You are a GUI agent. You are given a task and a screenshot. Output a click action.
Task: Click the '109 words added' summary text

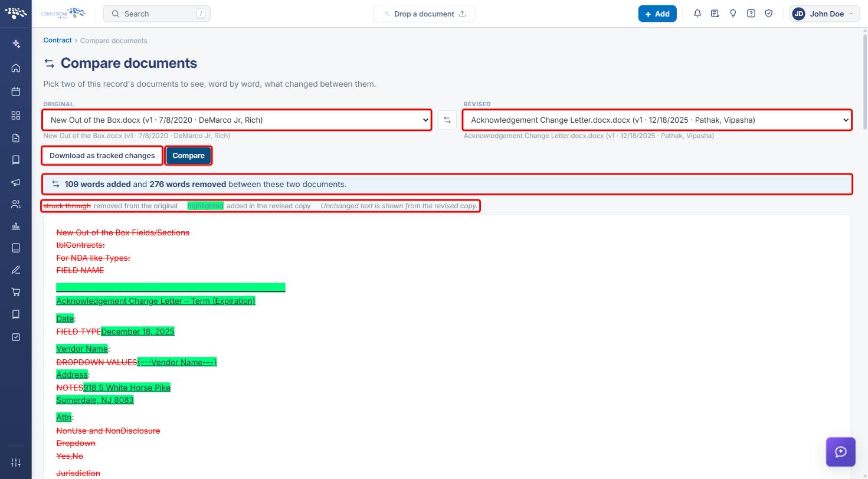coord(97,184)
